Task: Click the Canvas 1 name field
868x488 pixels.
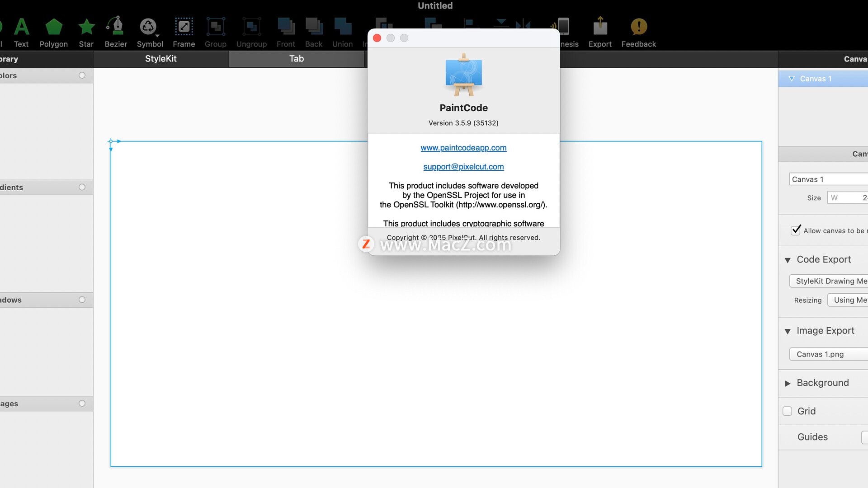Action: click(828, 179)
